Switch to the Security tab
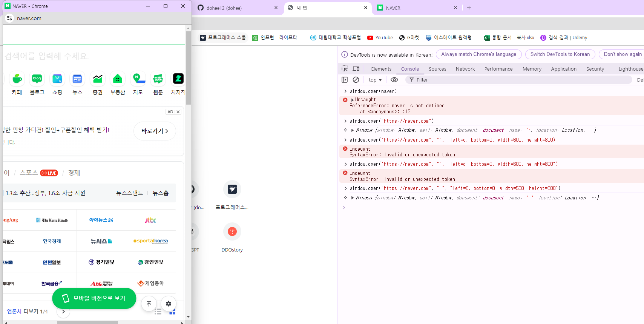Image resolution: width=644 pixels, height=324 pixels. coord(595,69)
